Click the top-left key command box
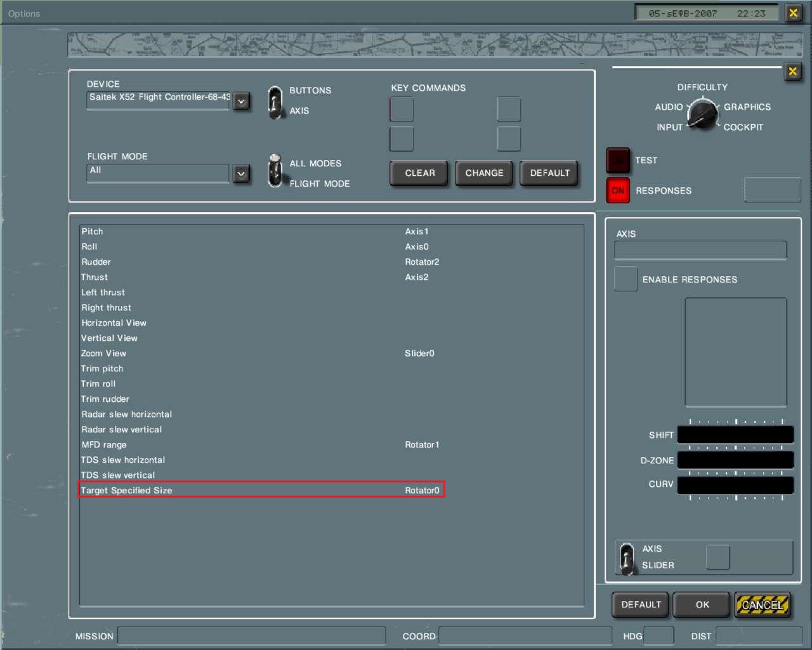This screenshot has height=650, width=812. point(402,109)
